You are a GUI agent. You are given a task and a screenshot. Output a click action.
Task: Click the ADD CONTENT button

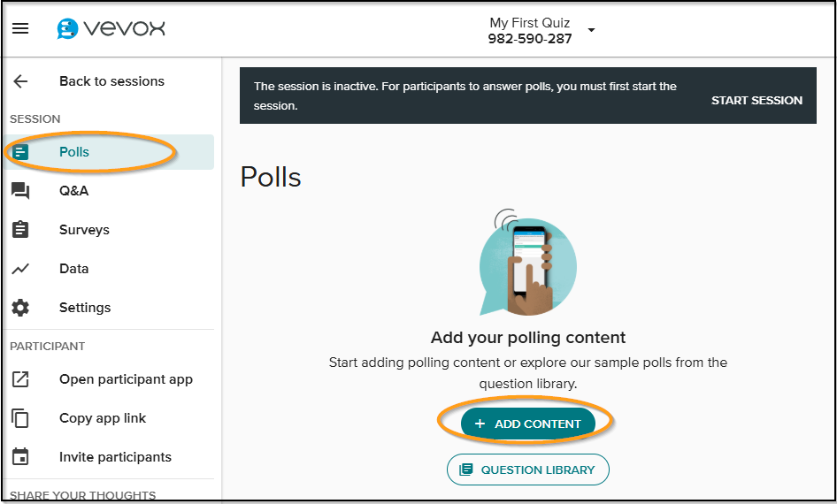[528, 424]
